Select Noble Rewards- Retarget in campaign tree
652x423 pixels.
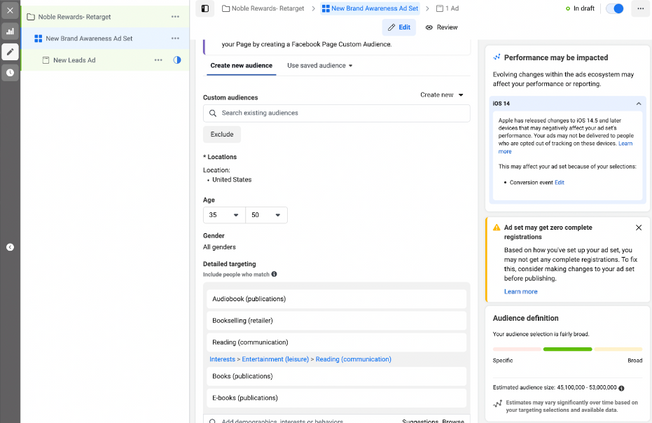coord(105,17)
